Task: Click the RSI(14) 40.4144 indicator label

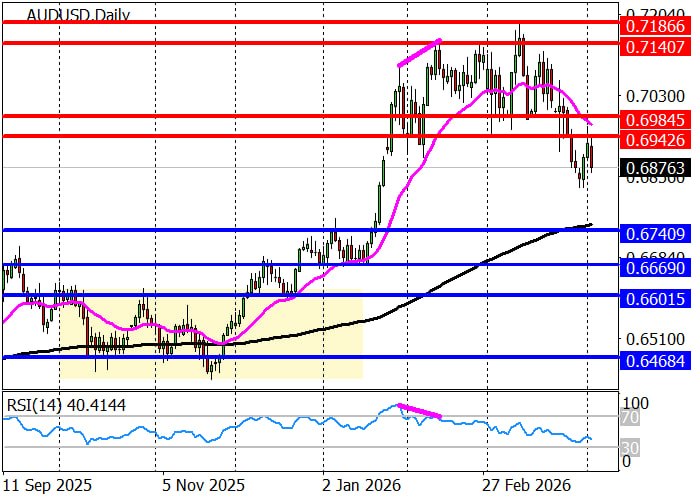Action: coord(68,404)
